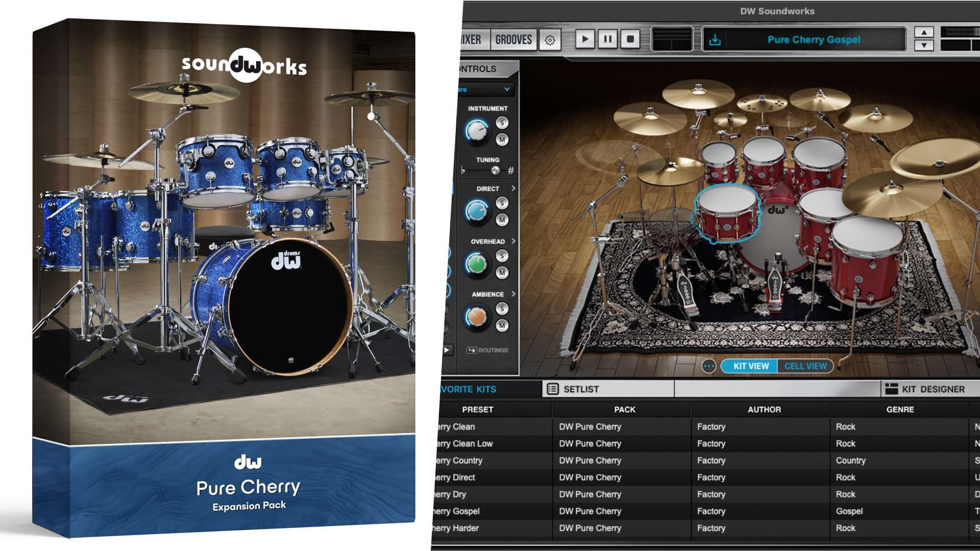Click the flat symbol to lower tuning
This screenshot has height=551, width=980.
463,171
